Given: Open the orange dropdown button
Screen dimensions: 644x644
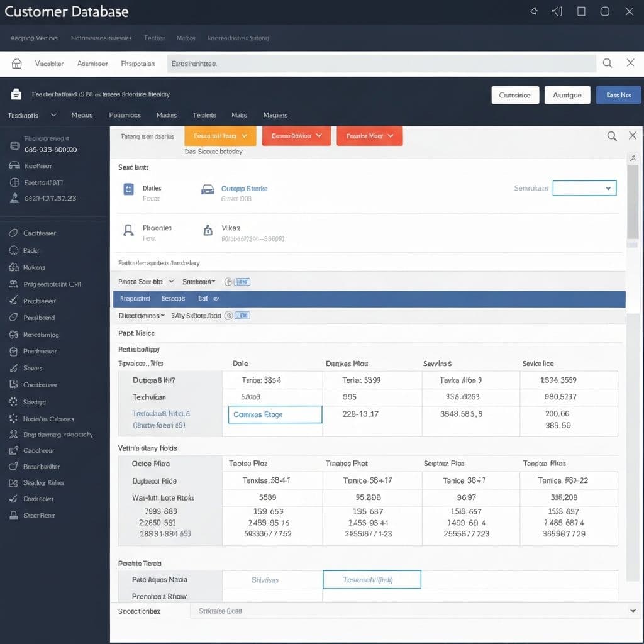Looking at the screenshot, I should point(220,136).
